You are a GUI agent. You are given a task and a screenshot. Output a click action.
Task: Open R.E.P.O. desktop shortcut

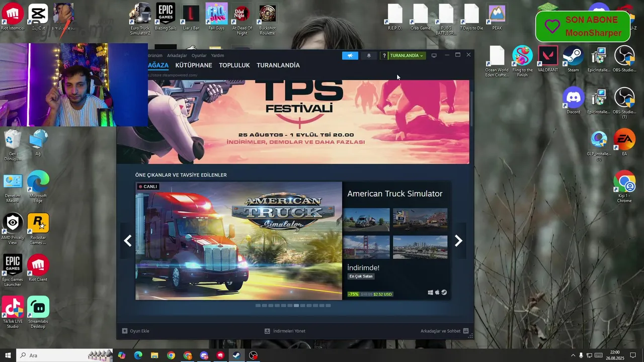coord(395,18)
